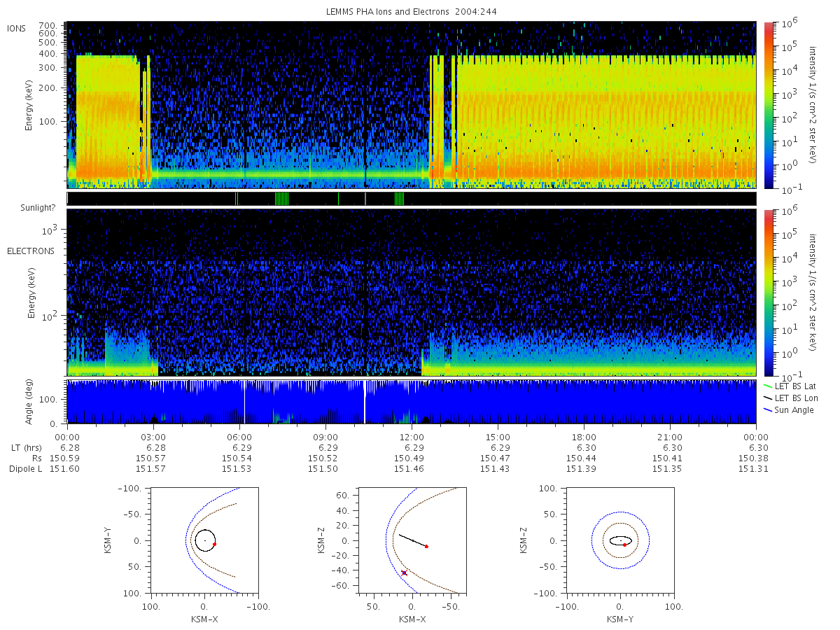Click the purple marker in KSM-X/KSM-Z plot
This screenshot has width=840, height=630.
404,573
